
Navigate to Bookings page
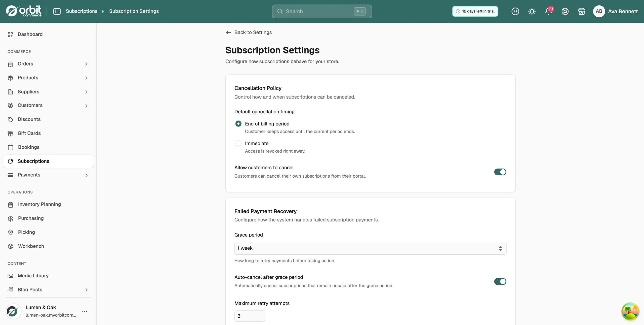pyautogui.click(x=48, y=147)
